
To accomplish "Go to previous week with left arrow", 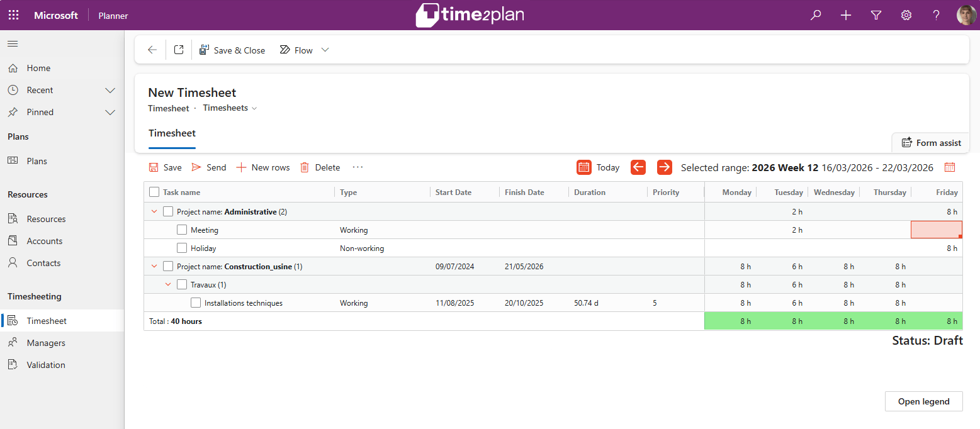I will 638,167.
